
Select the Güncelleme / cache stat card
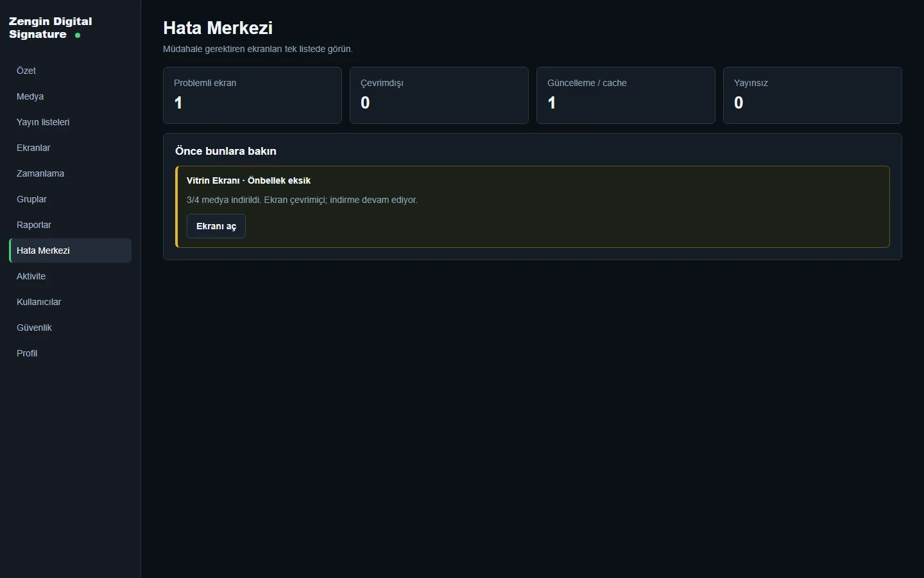tap(626, 95)
